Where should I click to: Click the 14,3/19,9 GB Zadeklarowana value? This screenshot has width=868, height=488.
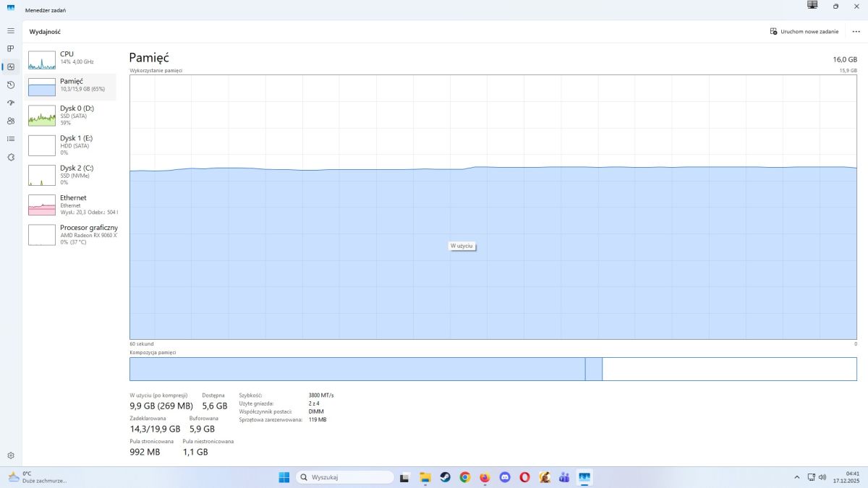coord(155,429)
